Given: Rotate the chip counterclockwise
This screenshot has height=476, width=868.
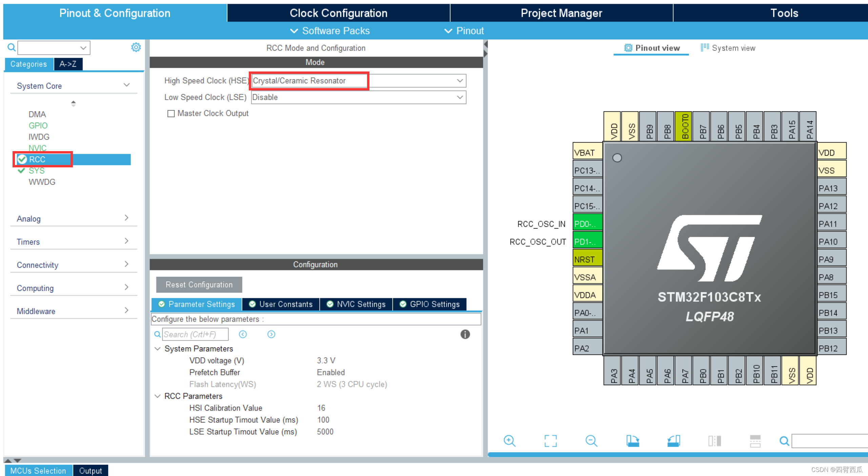Looking at the screenshot, I should (x=673, y=440).
